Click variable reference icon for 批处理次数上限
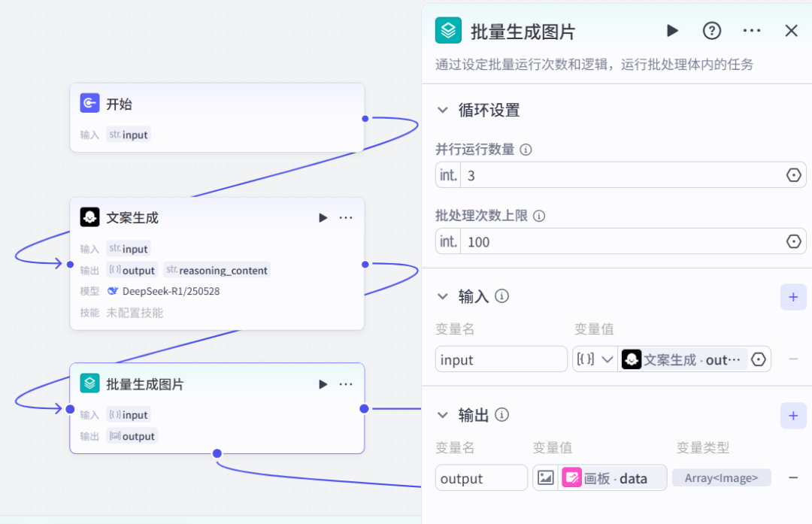This screenshot has height=524, width=812. [x=793, y=242]
